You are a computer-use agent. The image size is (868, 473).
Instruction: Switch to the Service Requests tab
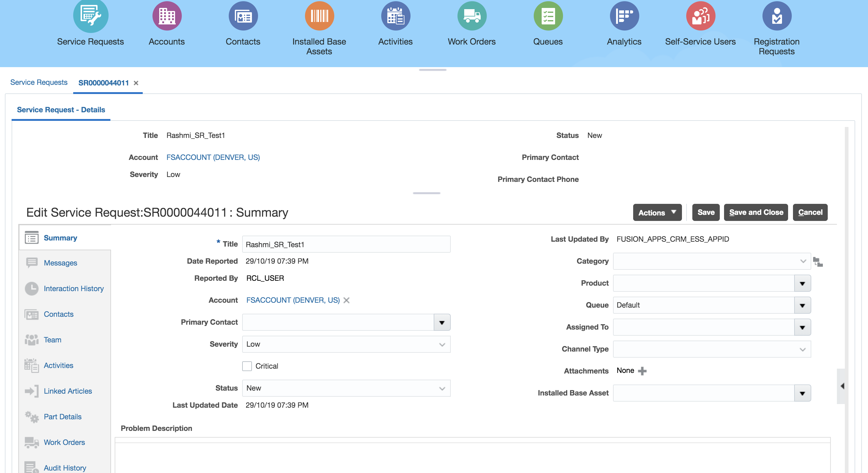(x=39, y=83)
